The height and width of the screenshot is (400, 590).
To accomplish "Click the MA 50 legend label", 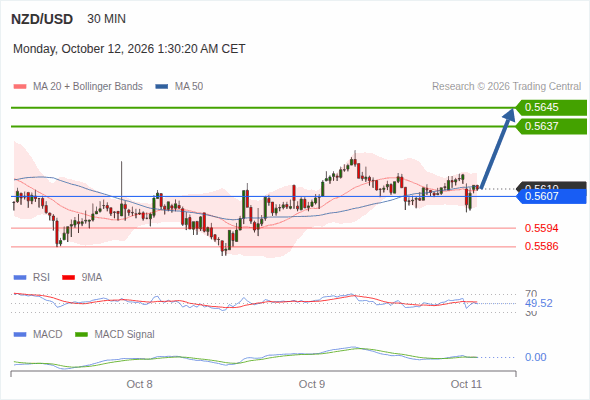I will click(x=189, y=87).
